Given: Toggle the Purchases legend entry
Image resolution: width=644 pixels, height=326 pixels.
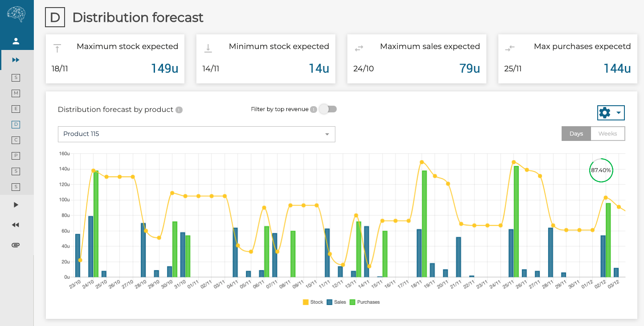Looking at the screenshot, I should (x=365, y=302).
